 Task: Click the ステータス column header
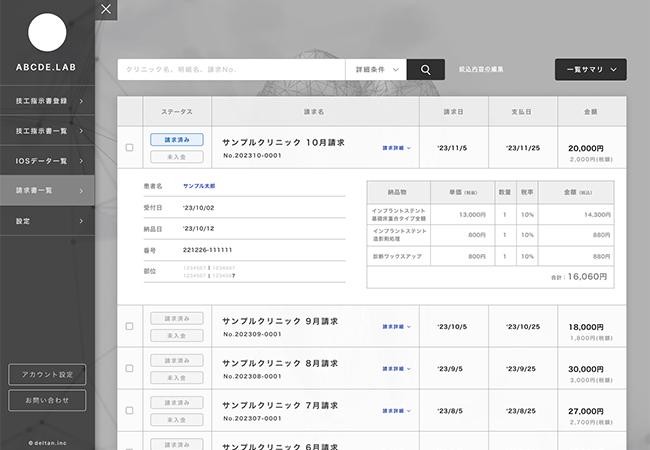(177, 112)
